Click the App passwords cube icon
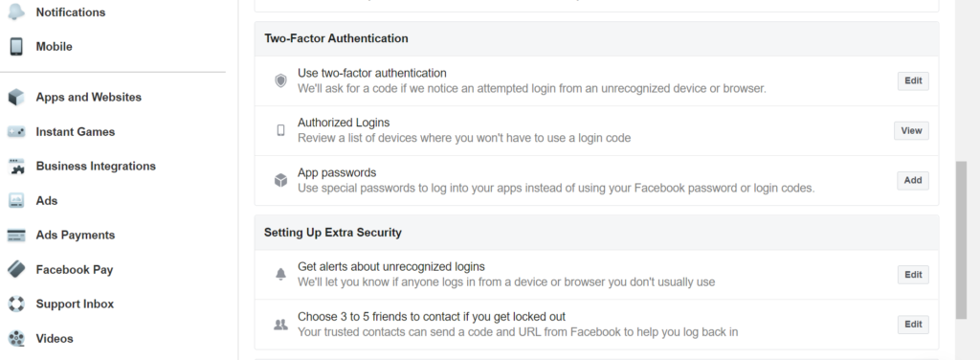This screenshot has height=360, width=980. point(281,180)
